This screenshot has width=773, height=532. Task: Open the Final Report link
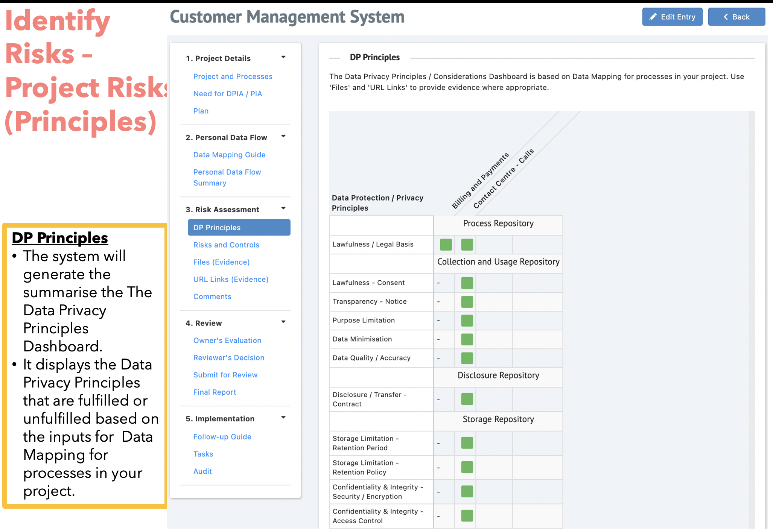pos(215,392)
